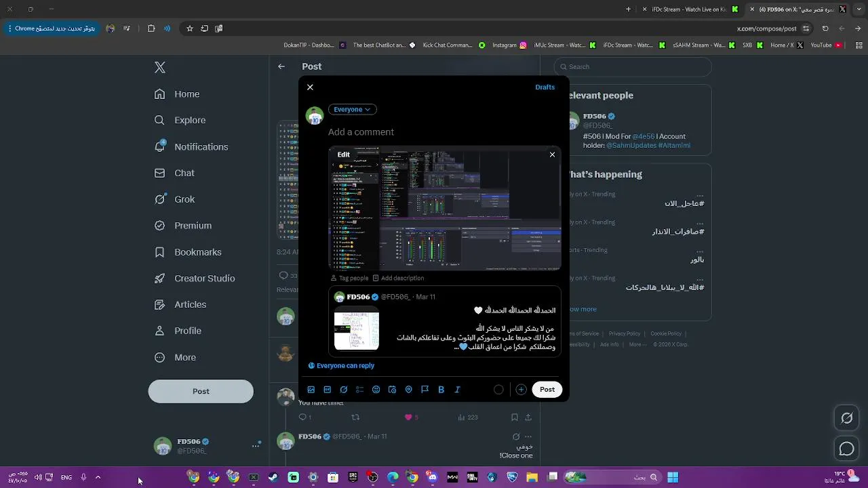This screenshot has height=488, width=868.
Task: Add a GIF to the post
Action: pos(328,390)
